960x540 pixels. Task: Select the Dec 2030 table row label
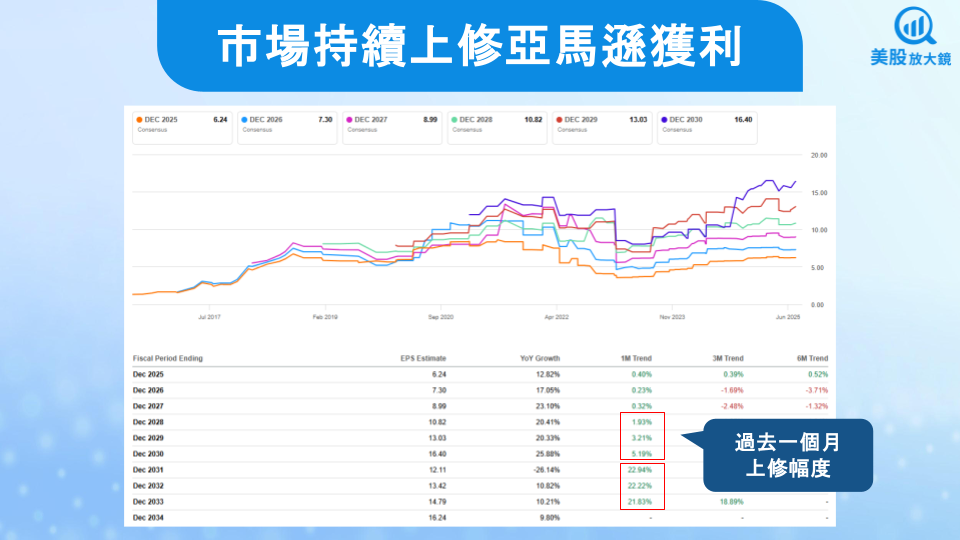pos(148,454)
